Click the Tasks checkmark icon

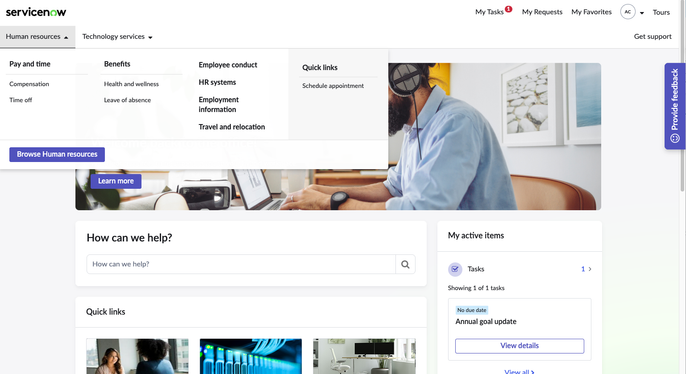coord(455,269)
